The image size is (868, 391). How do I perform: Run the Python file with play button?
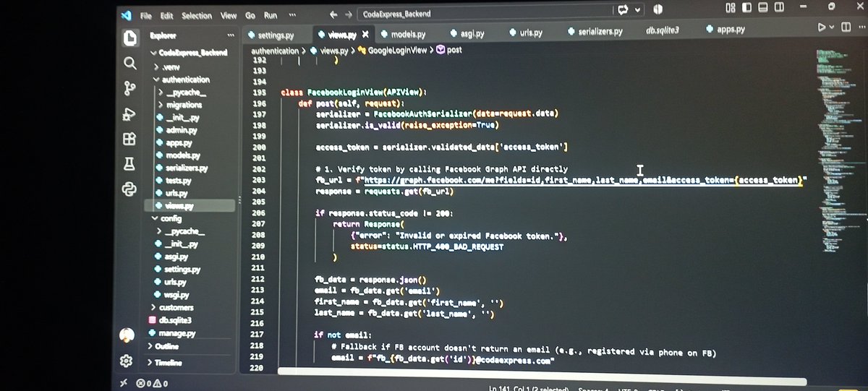coord(821,27)
